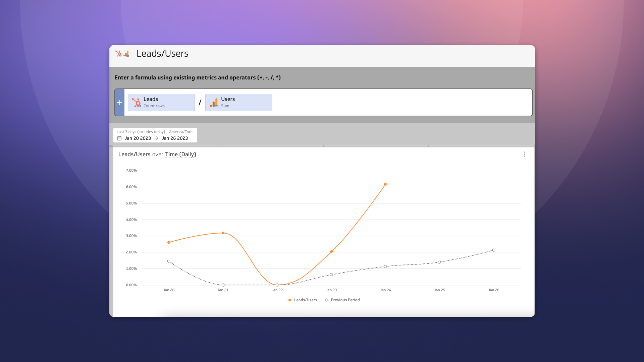
Task: Toggle the Leads/Users series in the legend
Action: click(x=302, y=300)
